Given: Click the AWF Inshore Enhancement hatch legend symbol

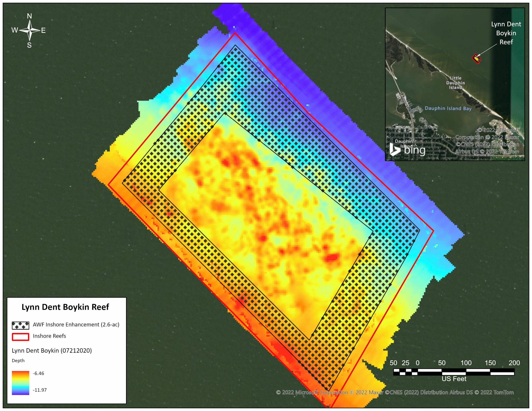Looking at the screenshot, I should click(20, 325).
